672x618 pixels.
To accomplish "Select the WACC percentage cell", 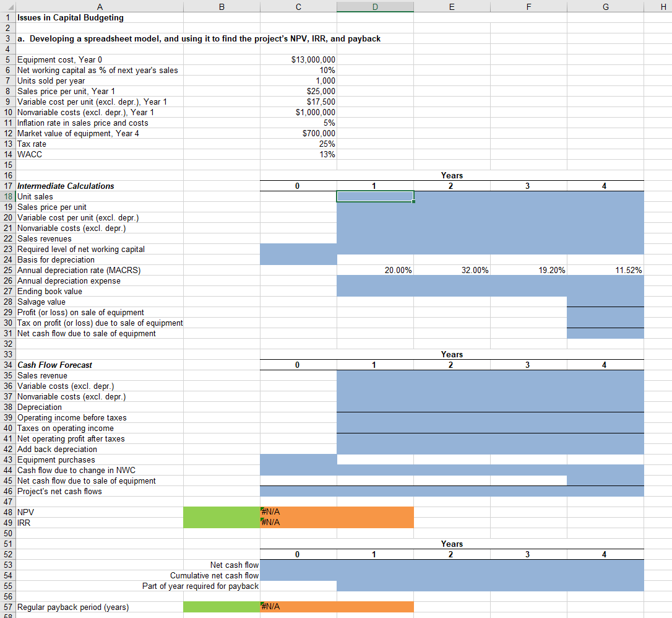I will (x=298, y=154).
